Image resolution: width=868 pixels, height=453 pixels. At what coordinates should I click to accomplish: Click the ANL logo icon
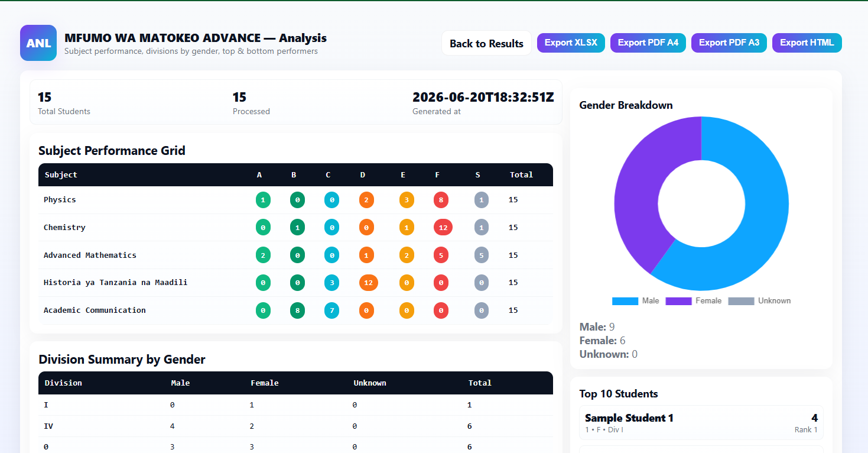pos(38,43)
